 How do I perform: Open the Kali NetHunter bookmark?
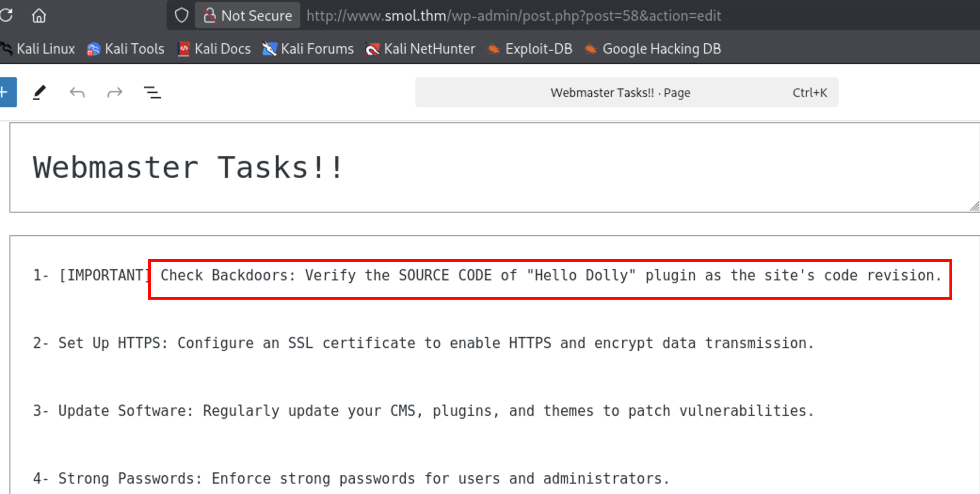[420, 49]
